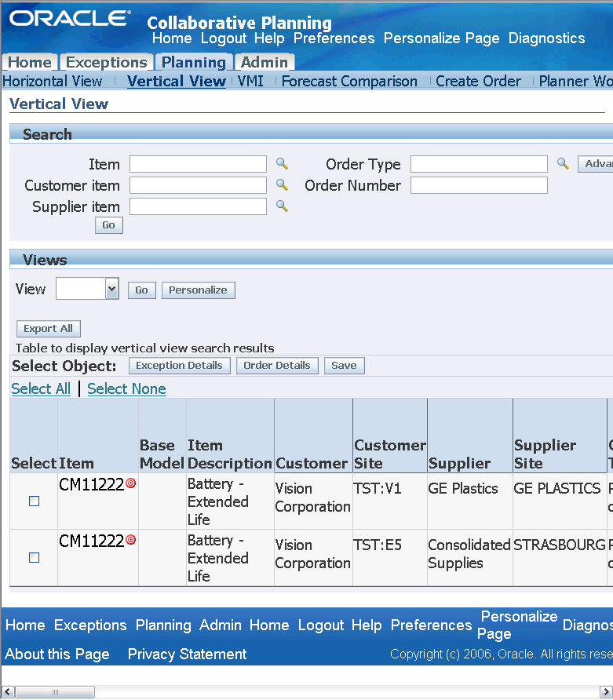
Task: Click the Go button under Search
Action: pos(109,225)
